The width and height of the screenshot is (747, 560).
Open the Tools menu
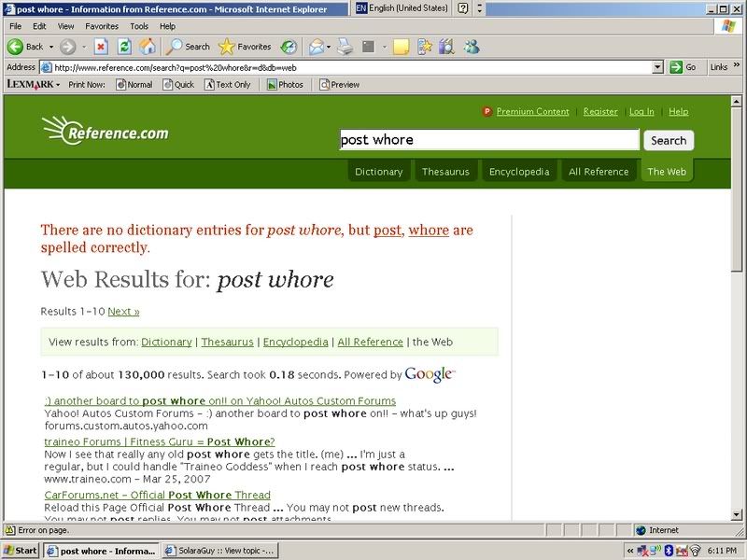(x=139, y=26)
